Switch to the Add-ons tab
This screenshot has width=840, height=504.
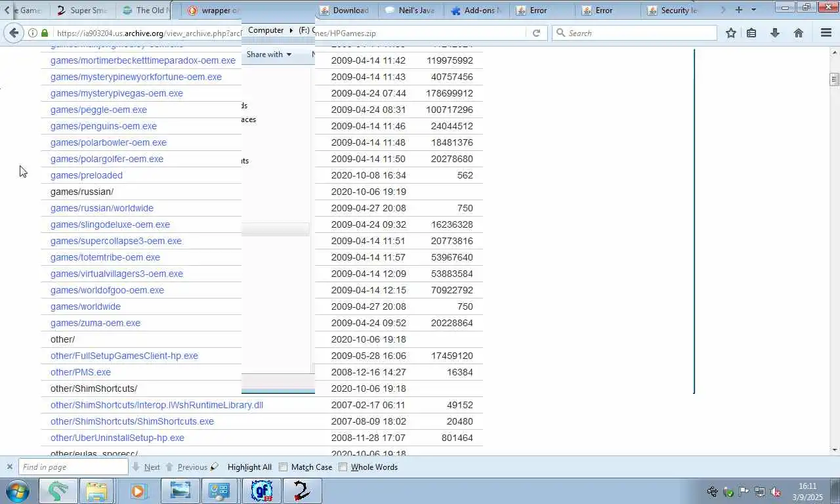point(476,10)
